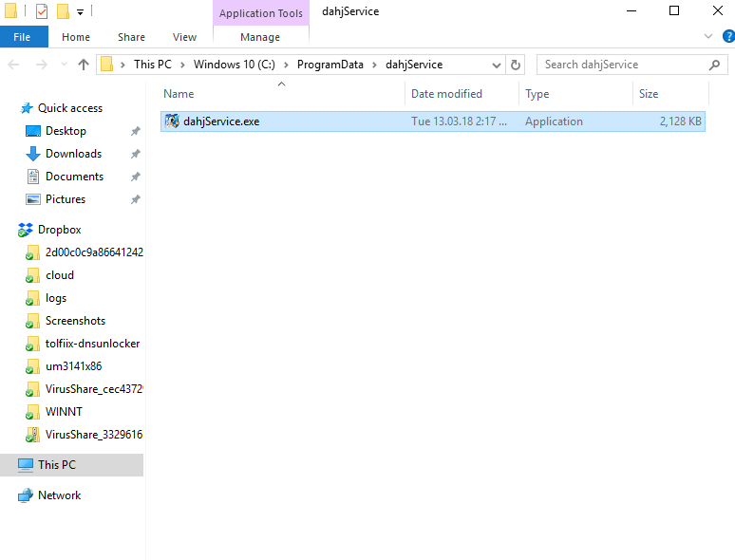Sort files by Date modified column
Viewport: 735px width, 560px height.
pos(446,94)
